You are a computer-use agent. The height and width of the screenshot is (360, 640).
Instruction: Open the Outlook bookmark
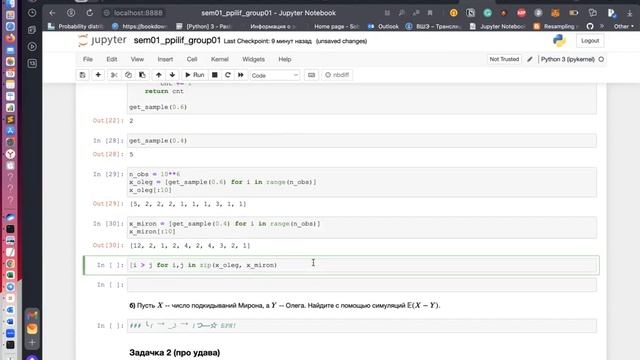coord(383,27)
